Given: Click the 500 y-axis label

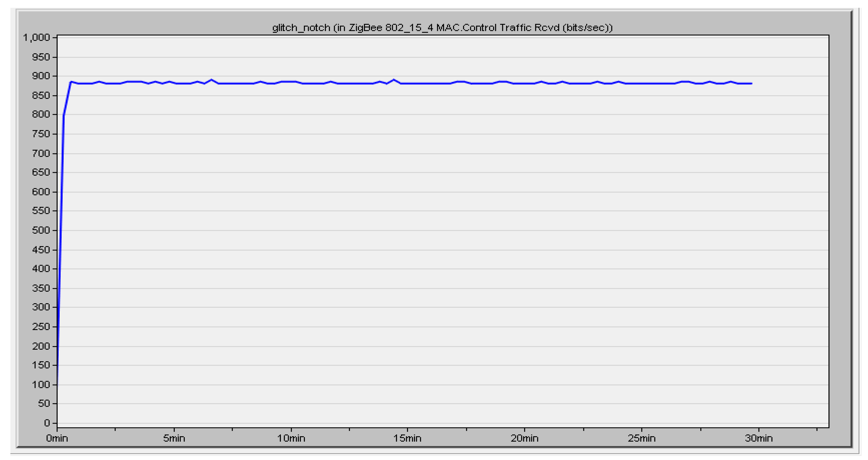Looking at the screenshot, I should [x=41, y=230].
